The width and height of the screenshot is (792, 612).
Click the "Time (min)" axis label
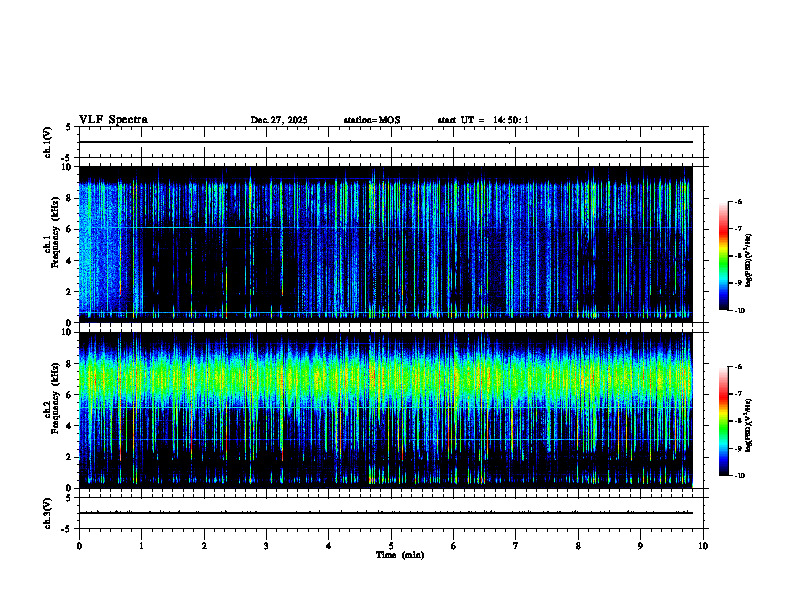[400, 555]
